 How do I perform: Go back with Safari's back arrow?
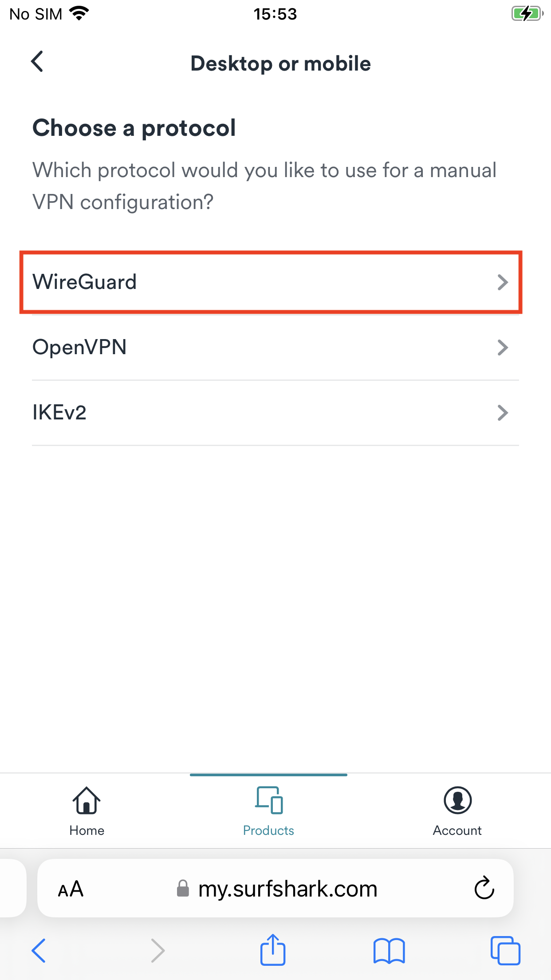click(x=39, y=951)
